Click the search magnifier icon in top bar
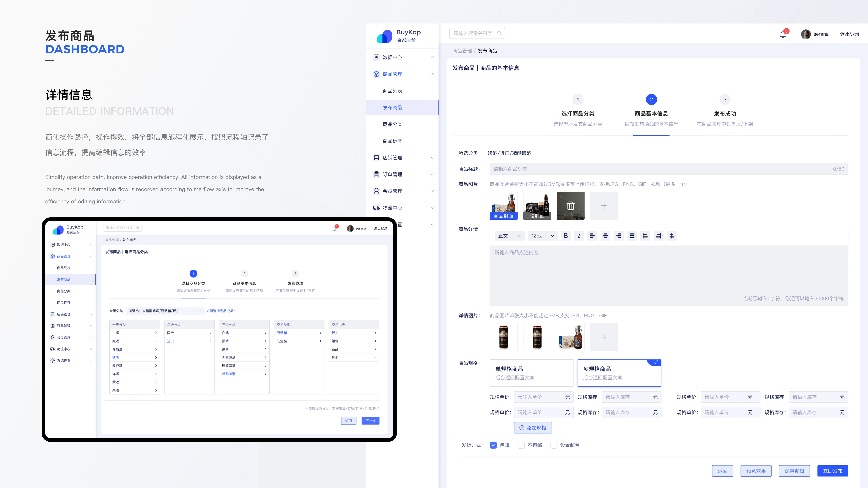The width and height of the screenshot is (868, 488). (499, 33)
